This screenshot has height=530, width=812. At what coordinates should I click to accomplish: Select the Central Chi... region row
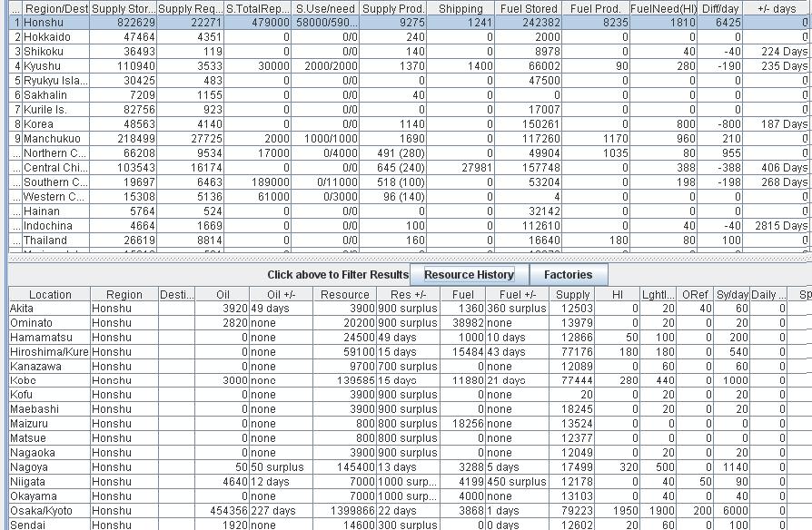tap(409, 167)
